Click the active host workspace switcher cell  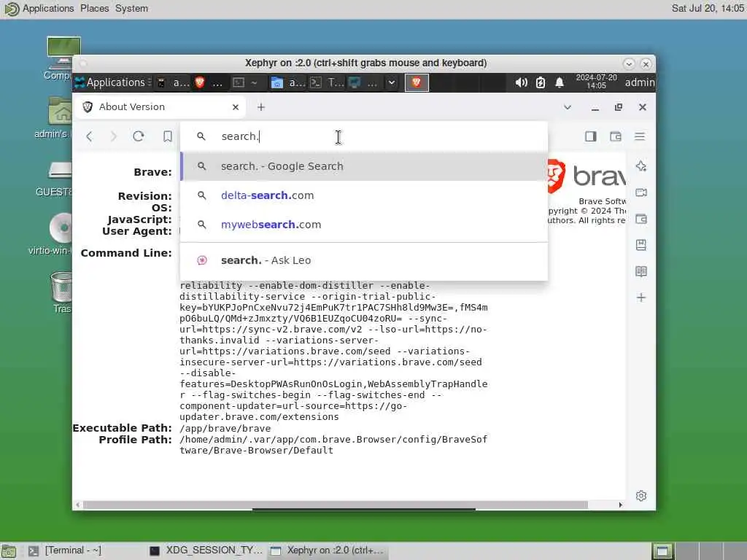click(x=662, y=551)
